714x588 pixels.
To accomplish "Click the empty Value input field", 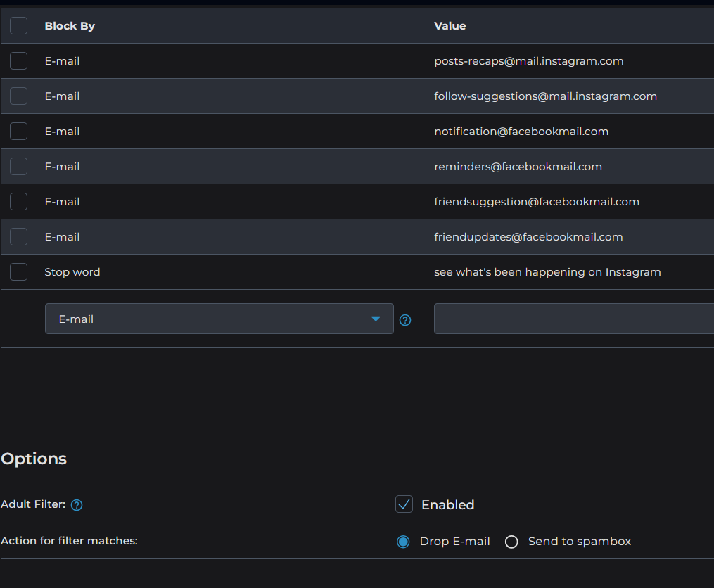I will 573,319.
